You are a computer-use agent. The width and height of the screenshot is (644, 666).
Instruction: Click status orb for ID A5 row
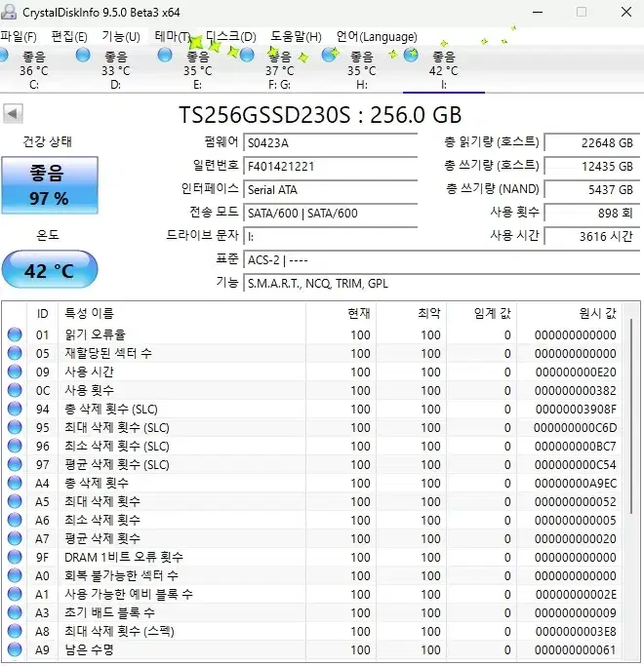(x=15, y=501)
